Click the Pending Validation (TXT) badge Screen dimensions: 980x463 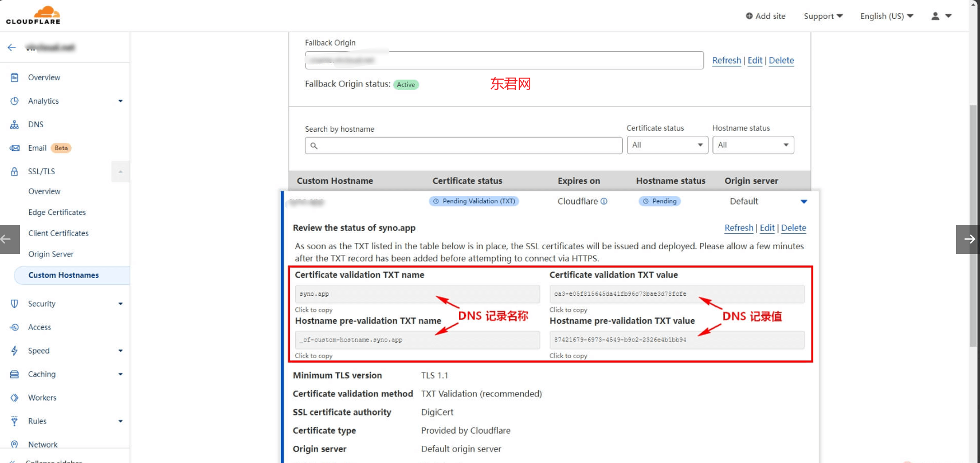pyautogui.click(x=474, y=201)
